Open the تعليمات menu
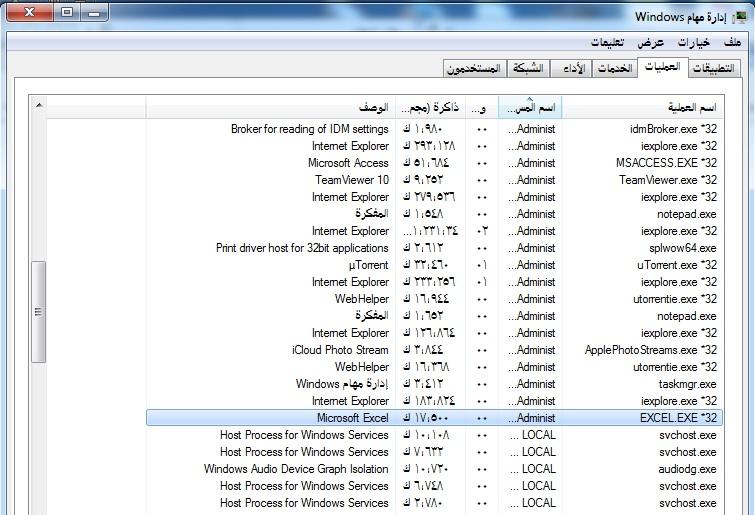Screen dimensions: 755x515 [608, 42]
